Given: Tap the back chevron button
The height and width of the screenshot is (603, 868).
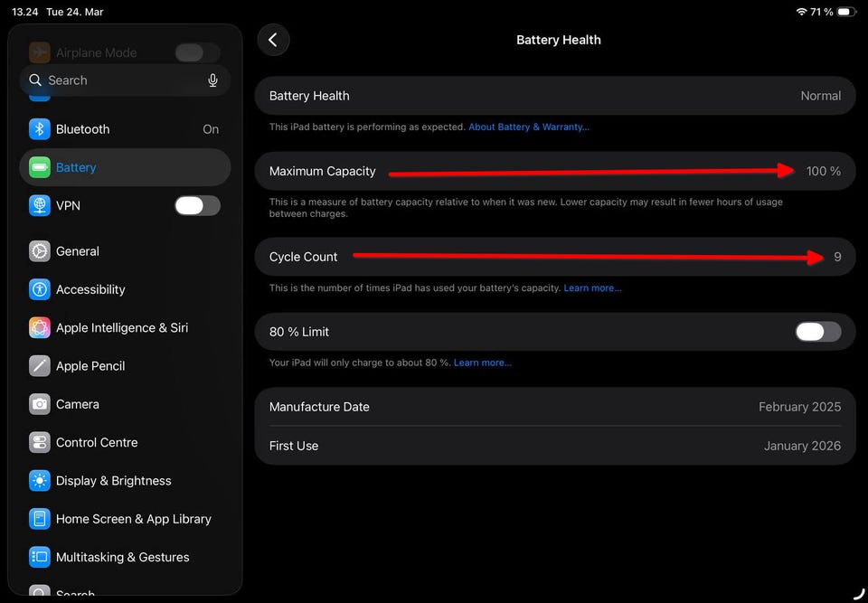Looking at the screenshot, I should coord(273,40).
